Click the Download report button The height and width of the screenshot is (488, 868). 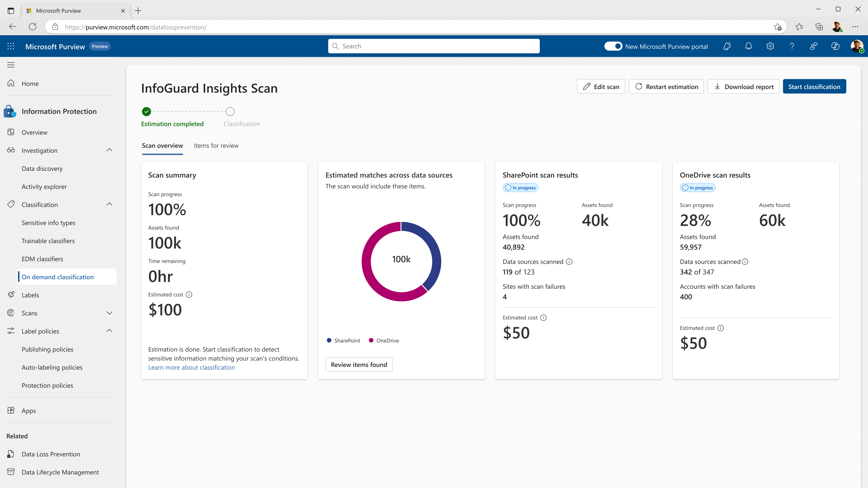click(x=743, y=87)
